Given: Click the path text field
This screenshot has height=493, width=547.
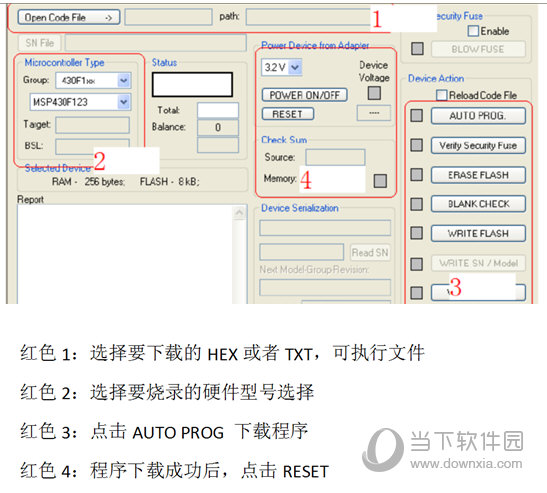Looking at the screenshot, I should coord(309,17).
